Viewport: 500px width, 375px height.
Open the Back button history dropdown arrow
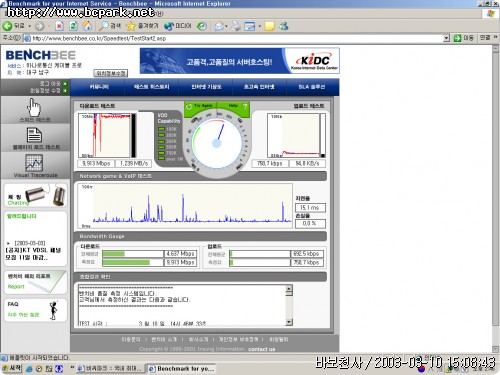[x=29, y=26]
